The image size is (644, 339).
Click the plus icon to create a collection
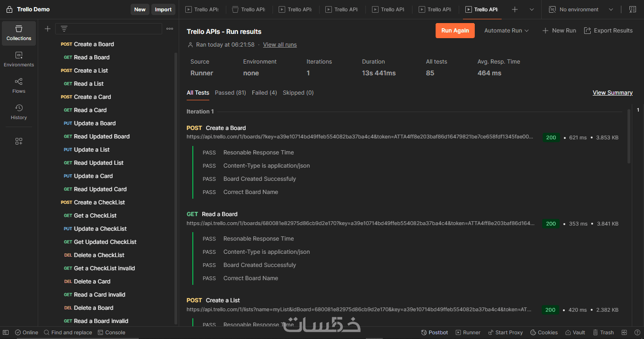click(x=47, y=29)
